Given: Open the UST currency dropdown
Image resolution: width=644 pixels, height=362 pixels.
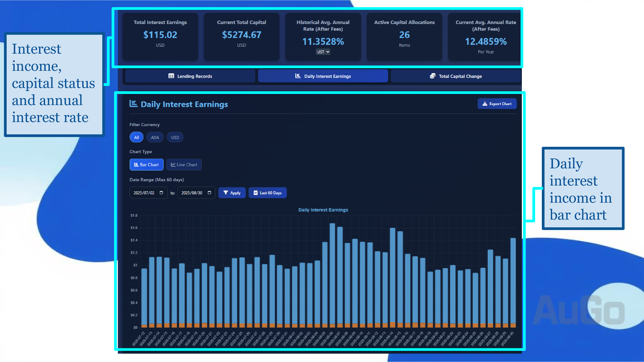Looking at the screenshot, I should (x=323, y=52).
